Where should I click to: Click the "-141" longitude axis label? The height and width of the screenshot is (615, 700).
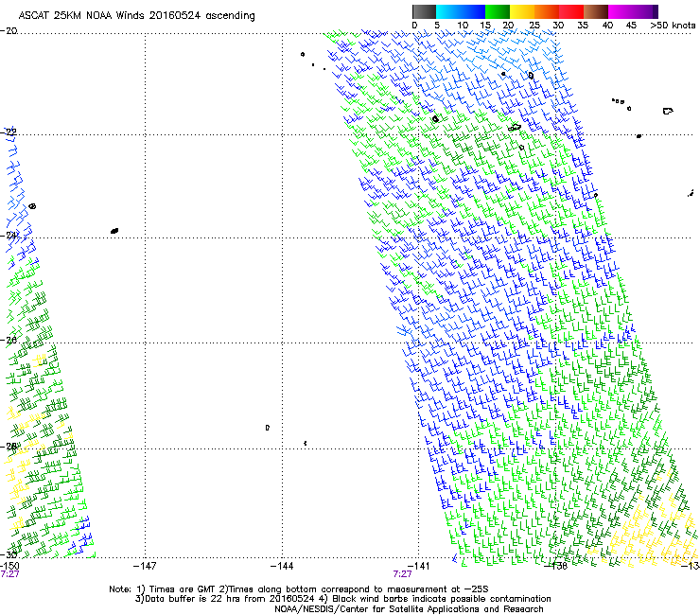[x=418, y=566]
